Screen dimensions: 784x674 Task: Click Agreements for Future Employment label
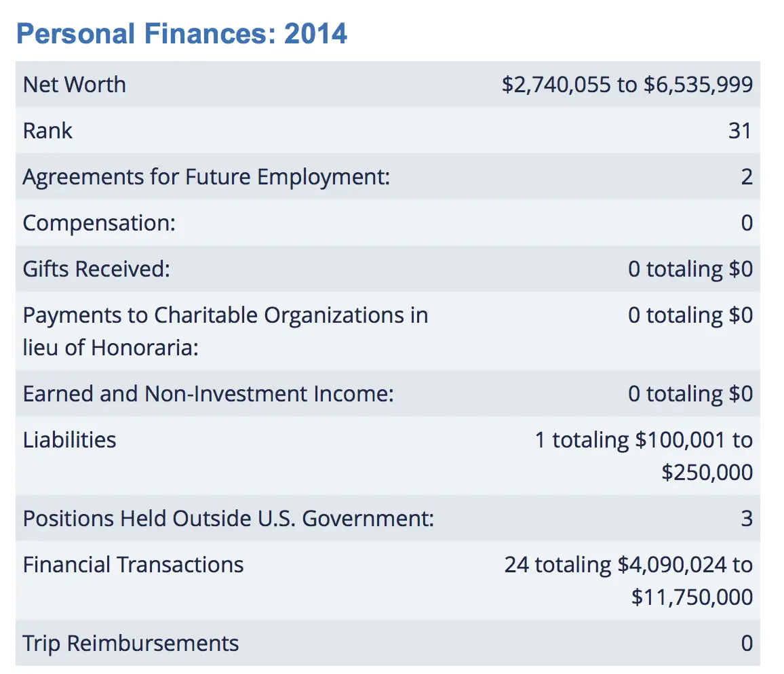(x=206, y=177)
